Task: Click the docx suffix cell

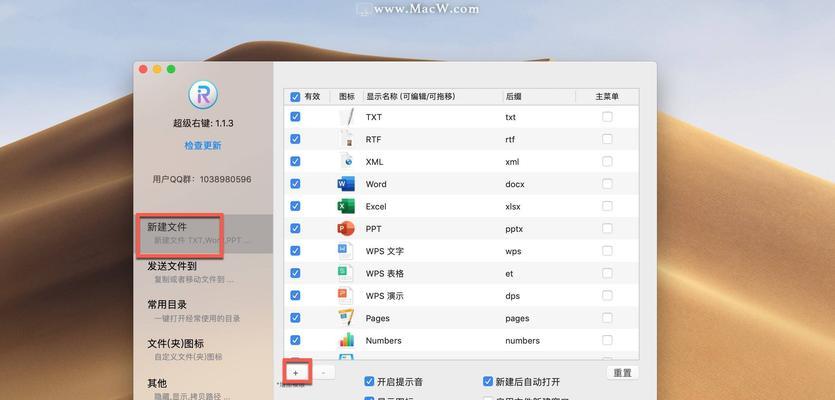Action: coord(515,184)
